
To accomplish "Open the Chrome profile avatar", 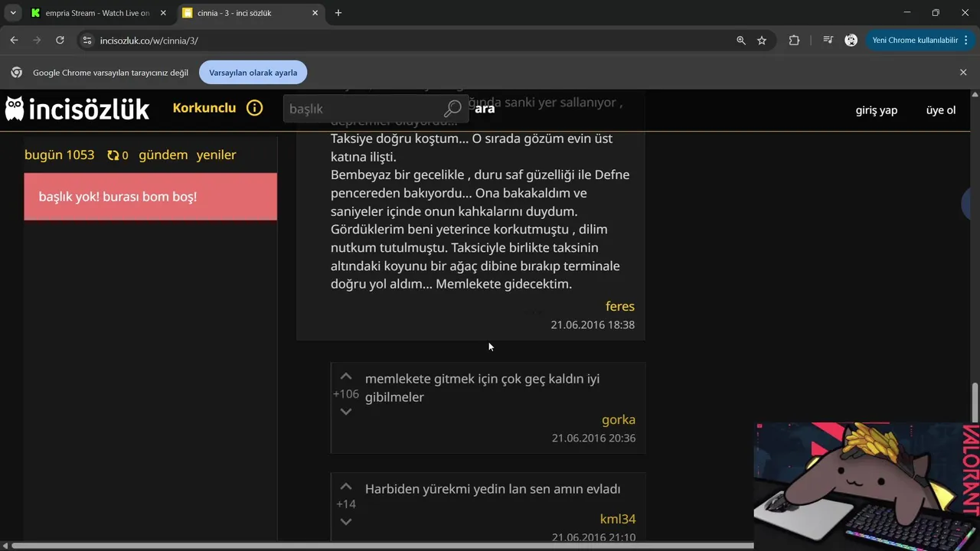I will pos(851,41).
